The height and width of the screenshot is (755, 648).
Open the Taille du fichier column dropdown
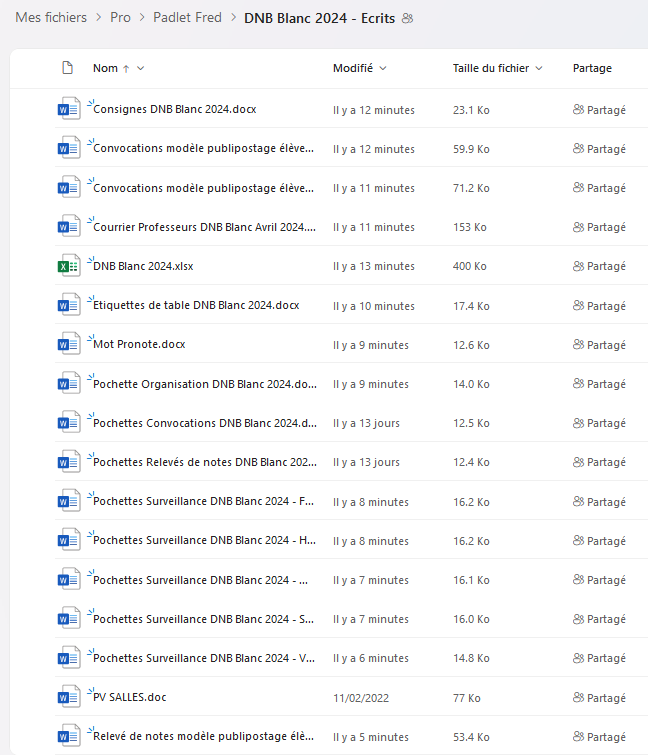539,68
